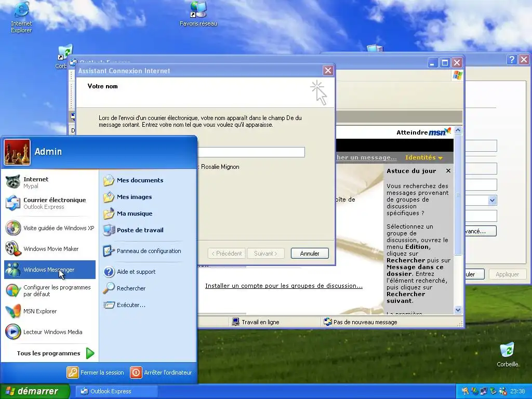Click Arrêter l'ordinateur button
This screenshot has width=532, height=399.
pos(161,373)
